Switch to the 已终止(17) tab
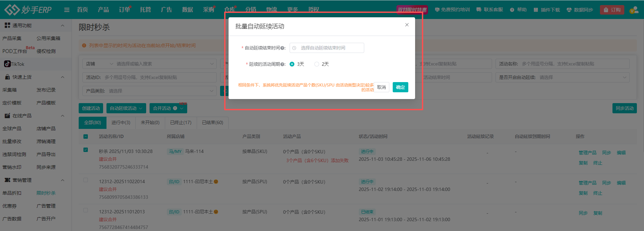644x231 pixels. pos(181,122)
